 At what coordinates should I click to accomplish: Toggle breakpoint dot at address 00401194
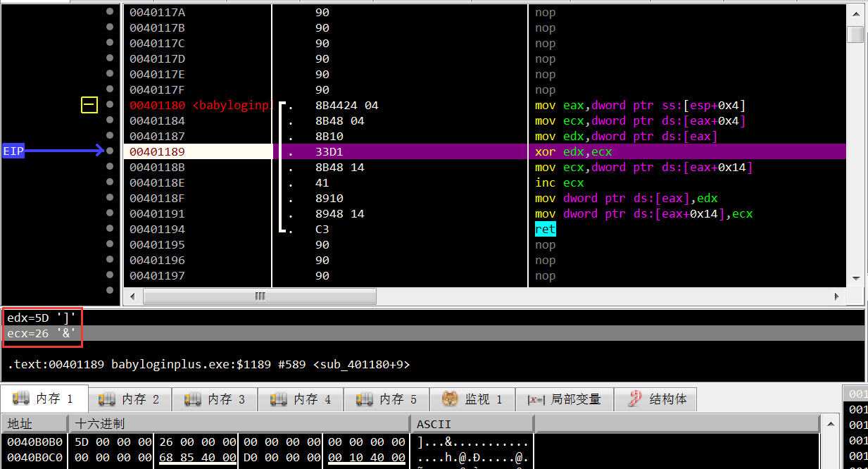[109, 229]
